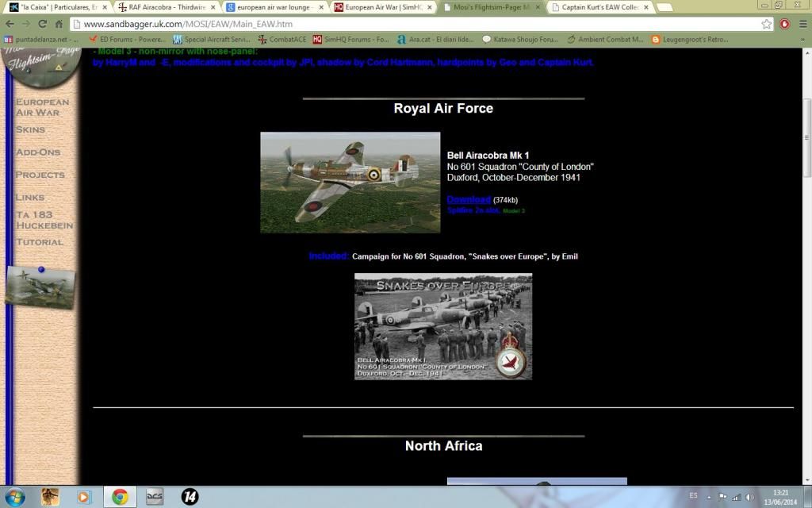Switch to the European Air War SimHQ tab
Image resolution: width=812 pixels, height=508 pixels.
point(383,7)
